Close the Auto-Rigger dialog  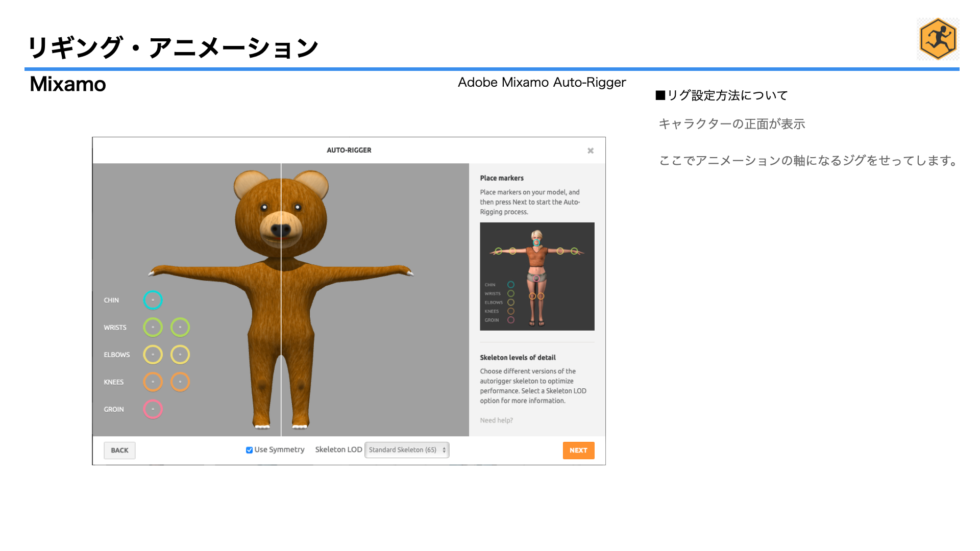[x=591, y=151]
